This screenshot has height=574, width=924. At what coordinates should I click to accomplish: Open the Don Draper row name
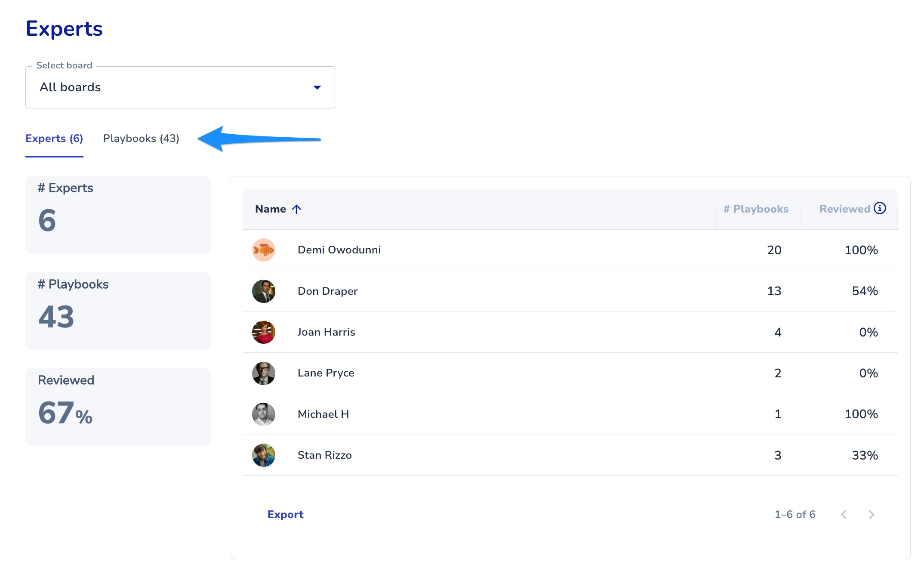pos(327,291)
